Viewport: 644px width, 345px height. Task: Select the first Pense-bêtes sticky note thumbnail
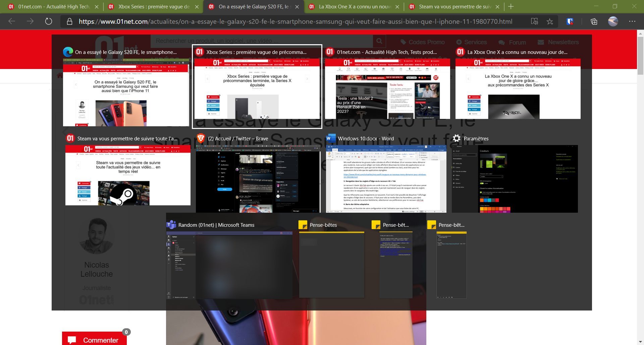click(331, 264)
